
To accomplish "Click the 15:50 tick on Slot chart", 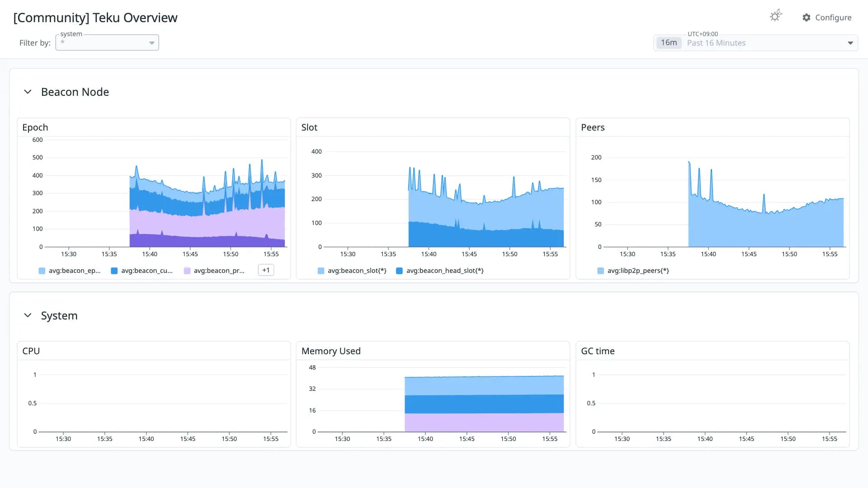I will [x=509, y=254].
